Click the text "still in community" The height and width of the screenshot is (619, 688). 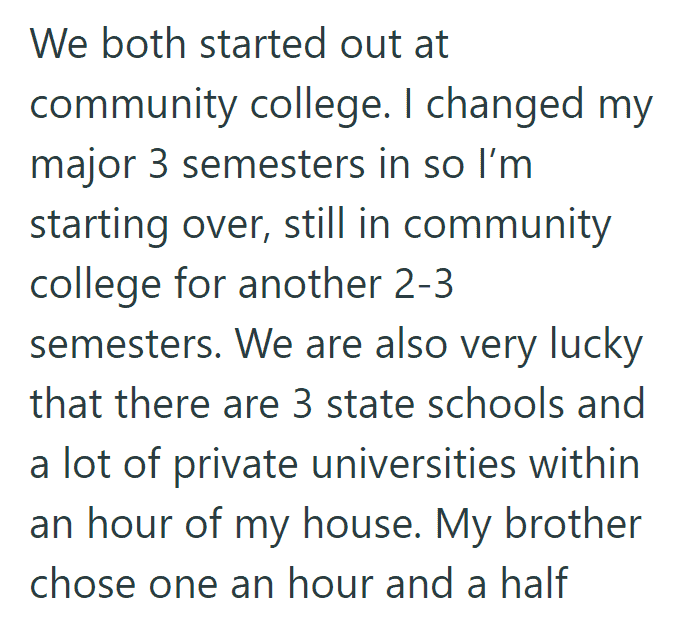[x=448, y=225]
